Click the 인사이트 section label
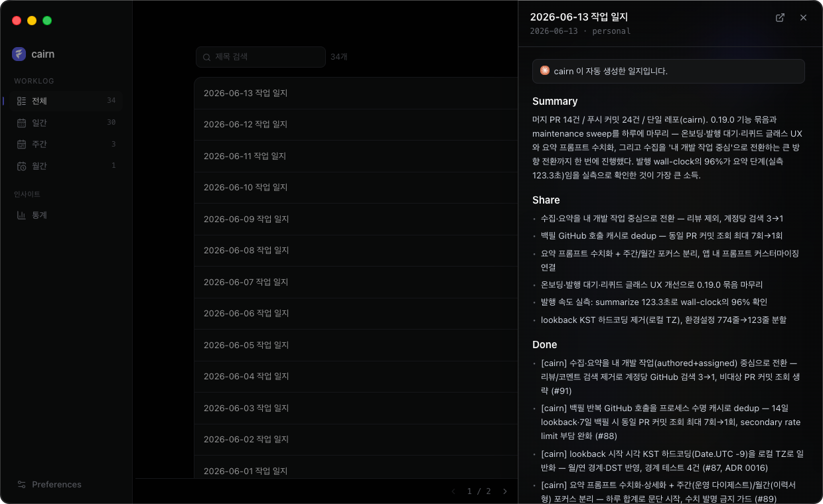Viewport: 823px width, 504px height. [27, 194]
